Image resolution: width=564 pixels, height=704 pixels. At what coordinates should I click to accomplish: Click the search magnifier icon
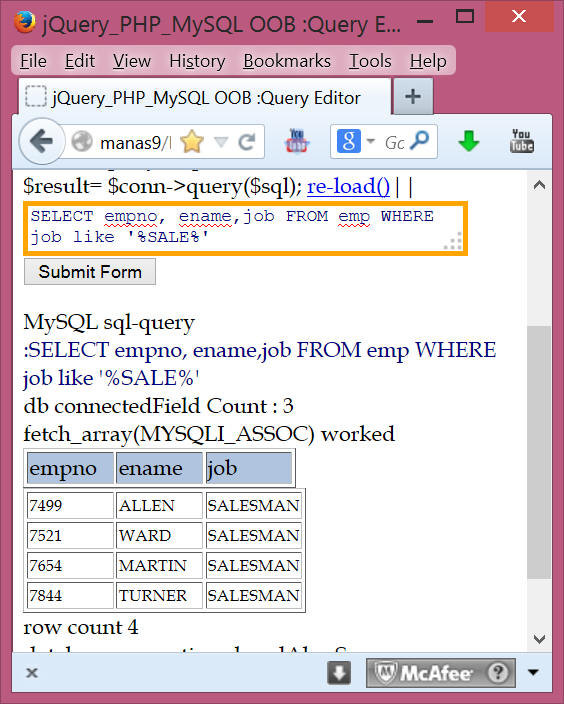coord(420,141)
